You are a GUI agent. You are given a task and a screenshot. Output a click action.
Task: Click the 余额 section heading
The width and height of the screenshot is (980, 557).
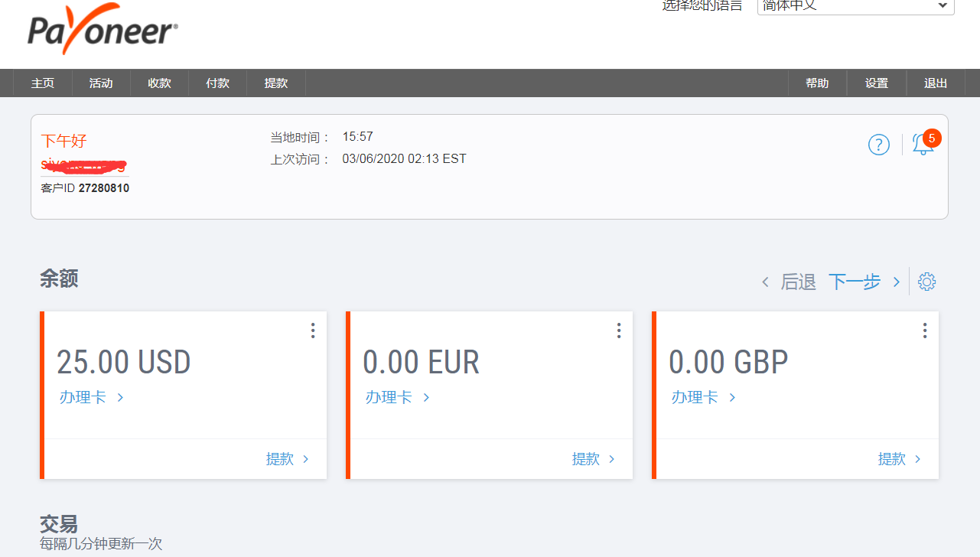click(59, 278)
